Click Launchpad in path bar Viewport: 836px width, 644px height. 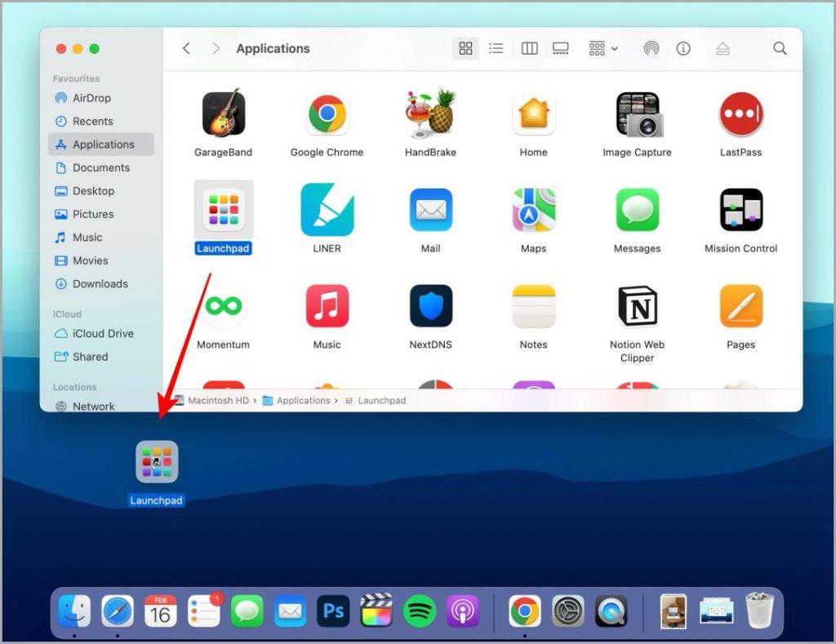point(376,401)
